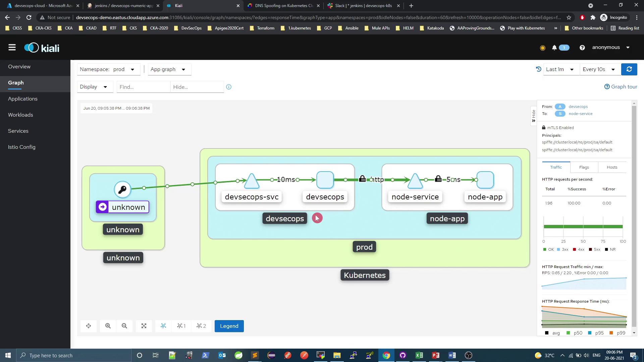Open the Istio Config menu item

point(22,147)
